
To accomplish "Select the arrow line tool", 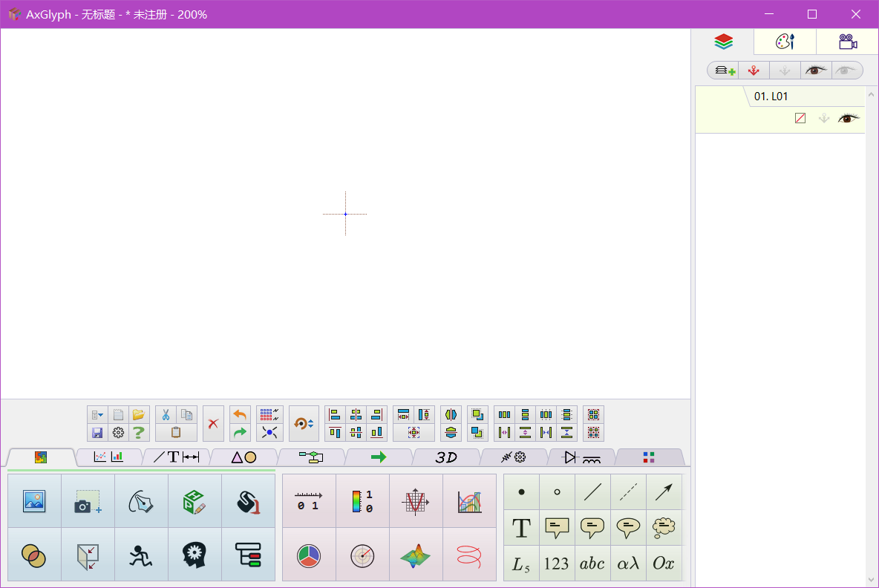I will [664, 492].
